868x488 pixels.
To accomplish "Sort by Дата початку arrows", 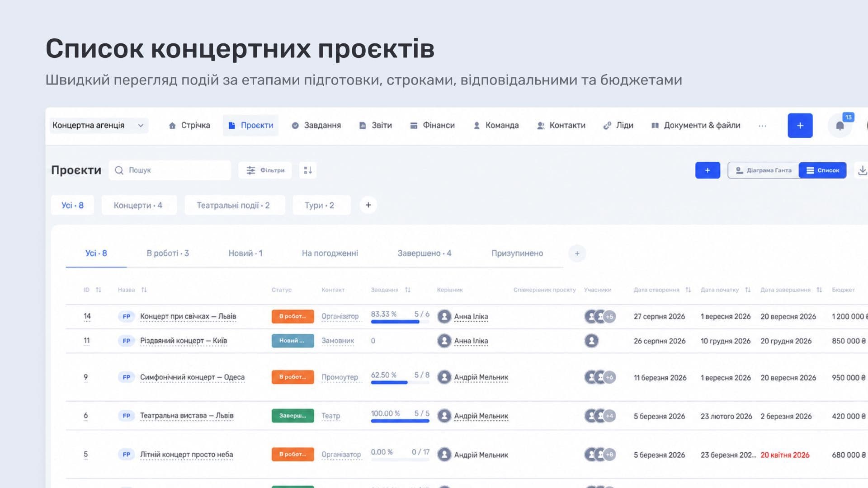I will pyautogui.click(x=748, y=290).
